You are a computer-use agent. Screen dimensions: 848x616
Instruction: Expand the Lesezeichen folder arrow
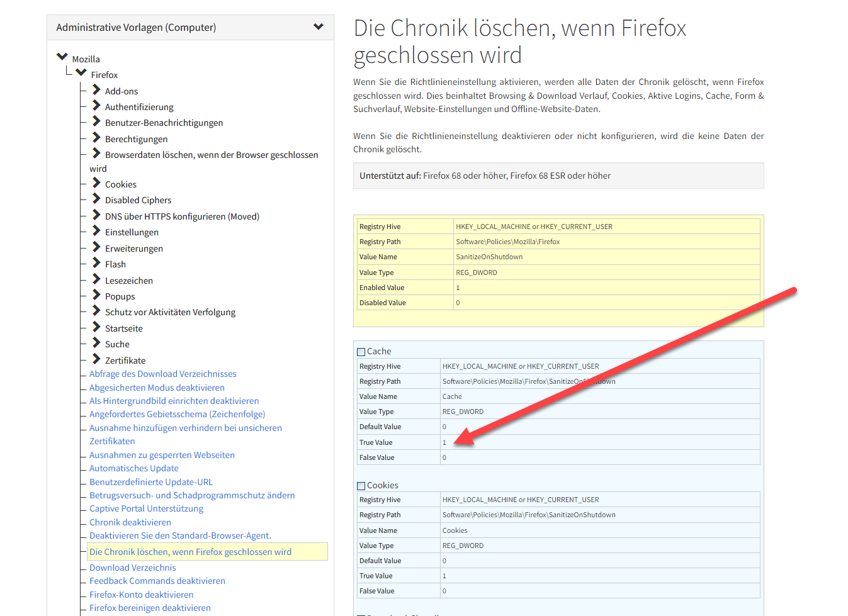pyautogui.click(x=96, y=279)
